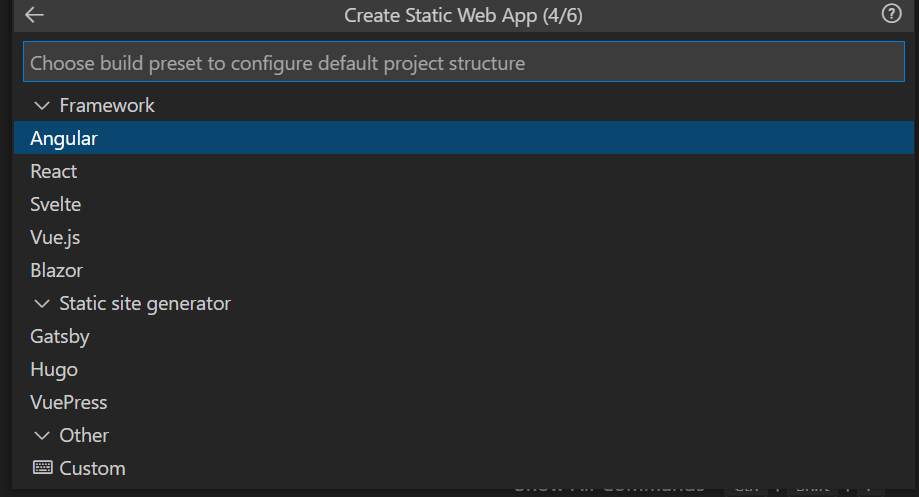The image size is (919, 497).
Task: Click the keyboard icon beside Custom
Action: pos(42,468)
